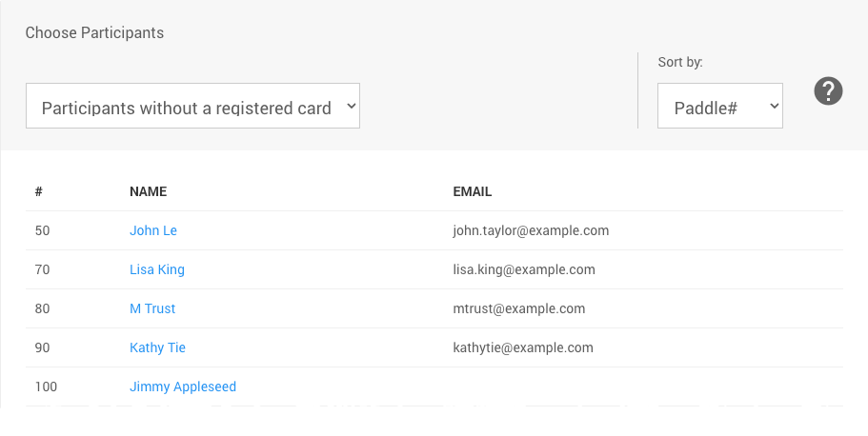Open the help question mark icon

click(x=829, y=91)
